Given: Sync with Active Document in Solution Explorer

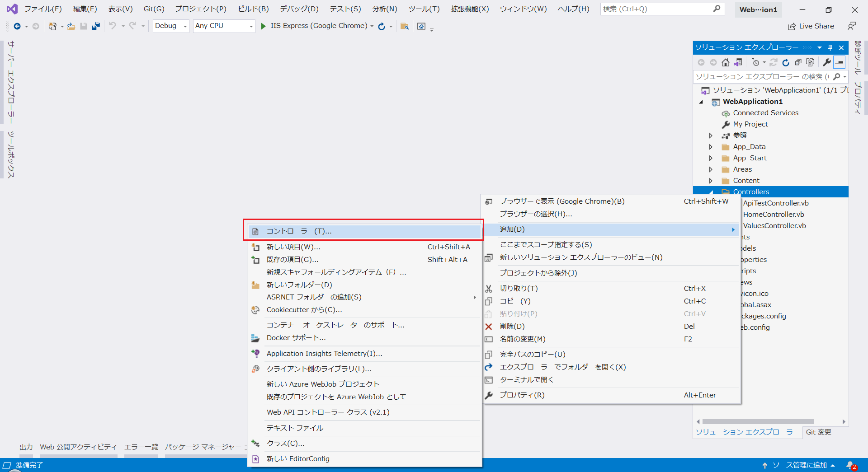Looking at the screenshot, I should coord(739,62).
